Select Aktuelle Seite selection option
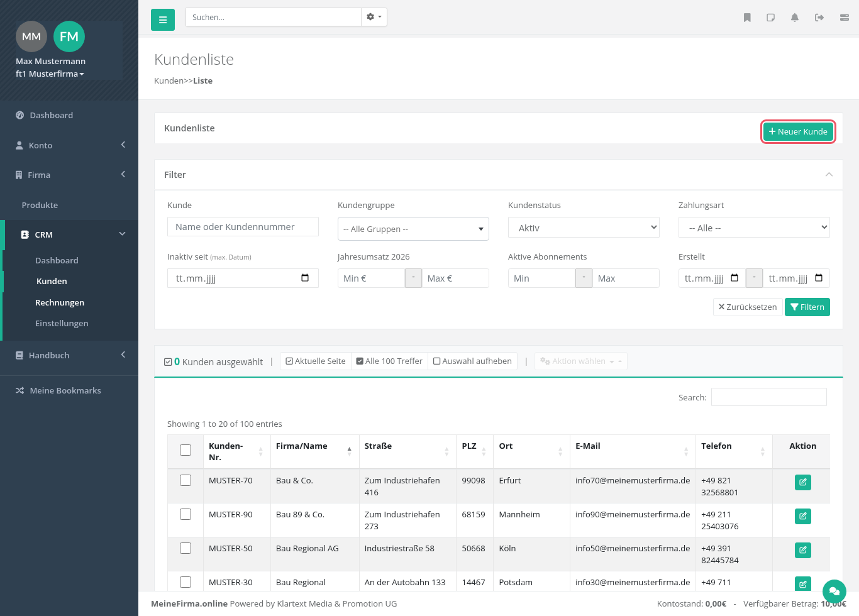This screenshot has width=859, height=616. pos(316,361)
